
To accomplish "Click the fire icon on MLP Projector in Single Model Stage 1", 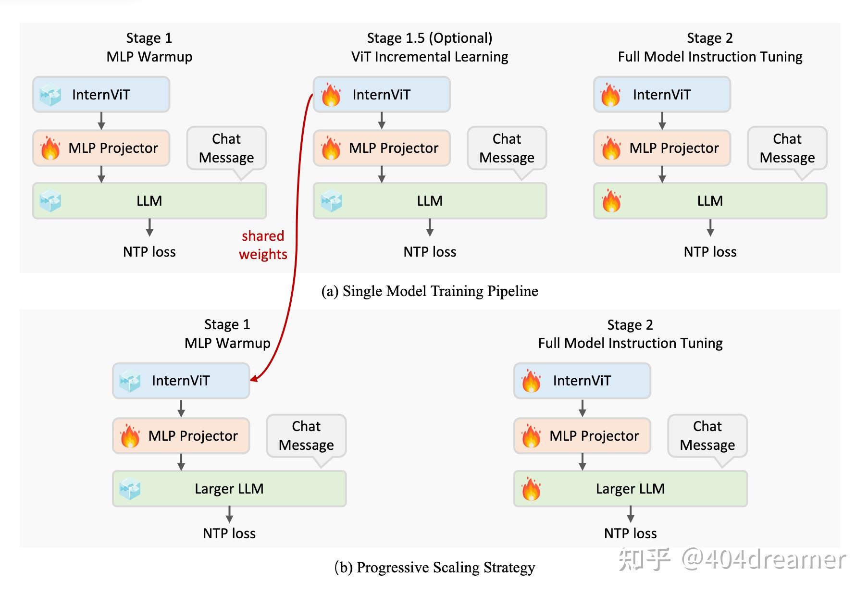I will [50, 148].
